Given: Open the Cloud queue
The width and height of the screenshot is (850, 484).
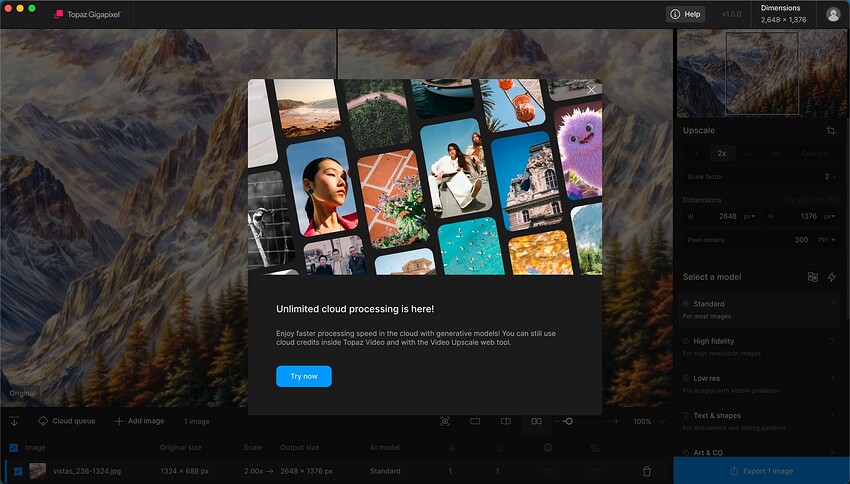Looking at the screenshot, I should pyautogui.click(x=67, y=421).
